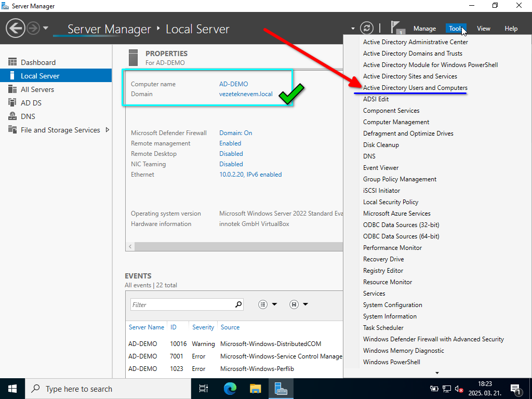Click the Events Filter text field
532x399 pixels.
click(x=182, y=304)
